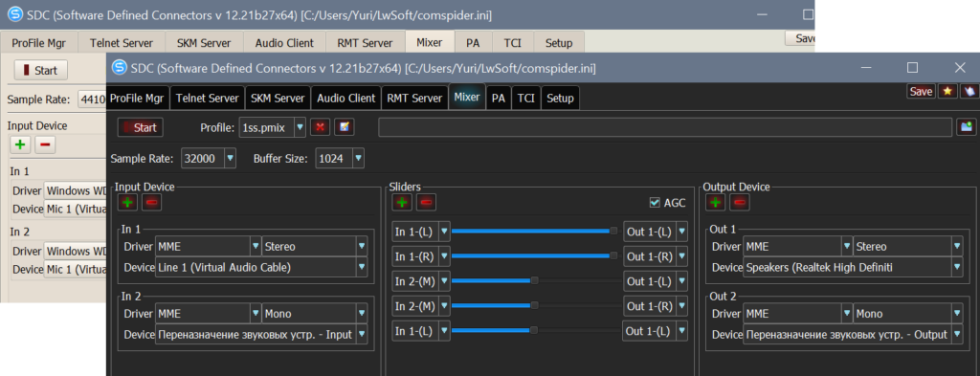This screenshot has height=376, width=980.
Task: Add an input device in front window
Action: [127, 203]
